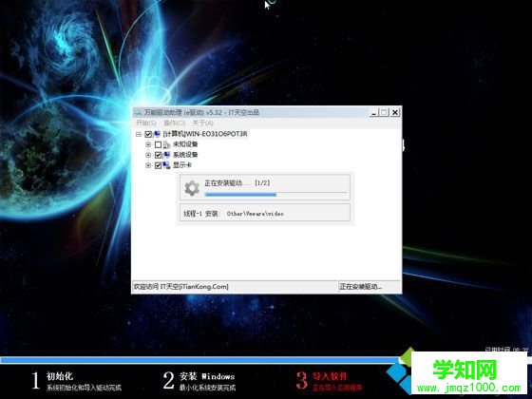The width and height of the screenshot is (532, 399).
Task: Click the app icon in the title bar
Action: pyautogui.click(x=138, y=113)
